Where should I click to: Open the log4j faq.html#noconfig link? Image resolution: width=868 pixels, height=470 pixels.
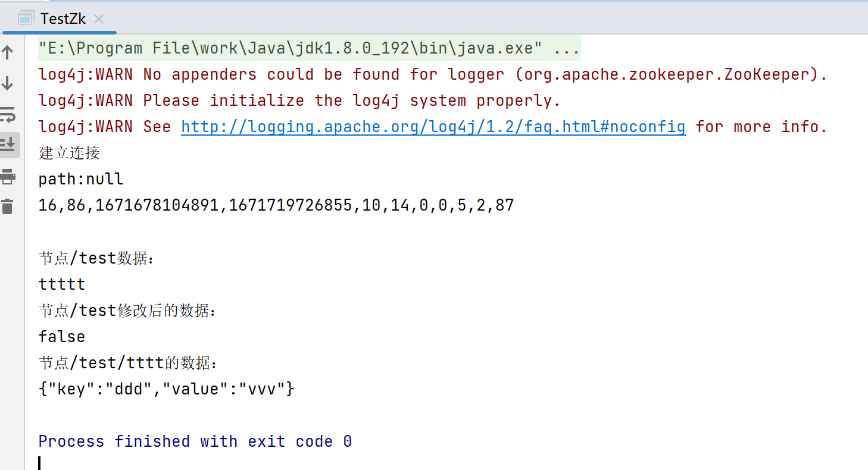[433, 127]
